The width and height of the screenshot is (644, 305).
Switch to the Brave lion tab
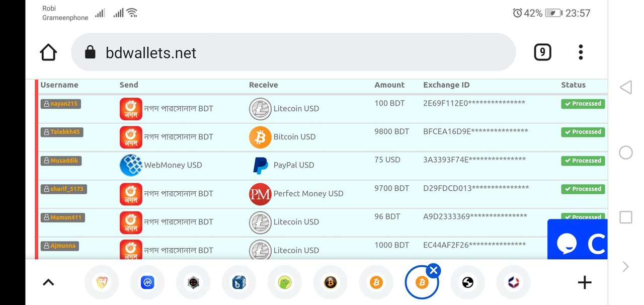click(x=102, y=282)
